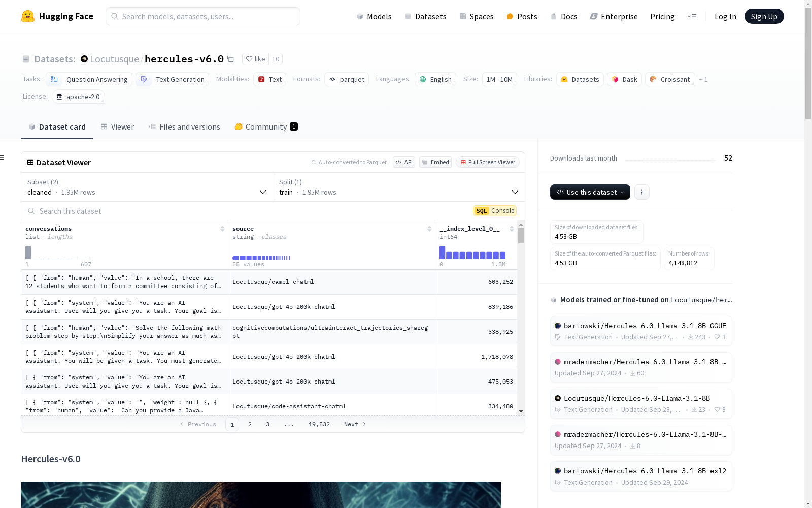Image resolution: width=812 pixels, height=508 pixels.
Task: Open the three-dot more options button
Action: (x=642, y=192)
